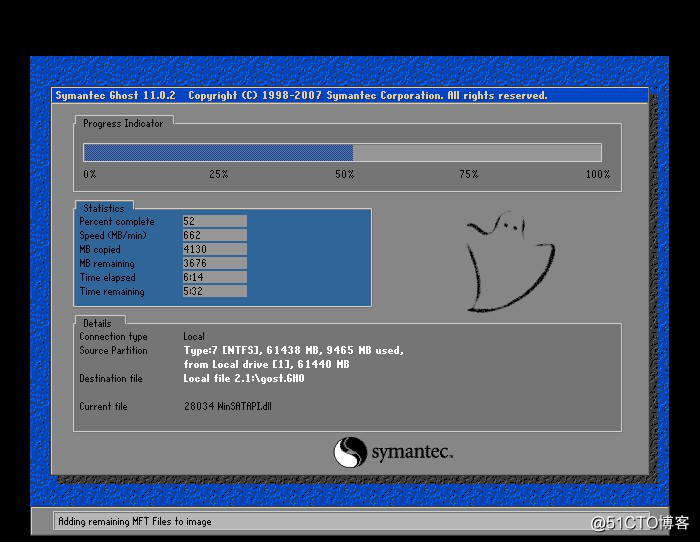Click the symantec. wordmark text
Image resolution: width=700 pixels, height=542 pixels.
tap(412, 452)
